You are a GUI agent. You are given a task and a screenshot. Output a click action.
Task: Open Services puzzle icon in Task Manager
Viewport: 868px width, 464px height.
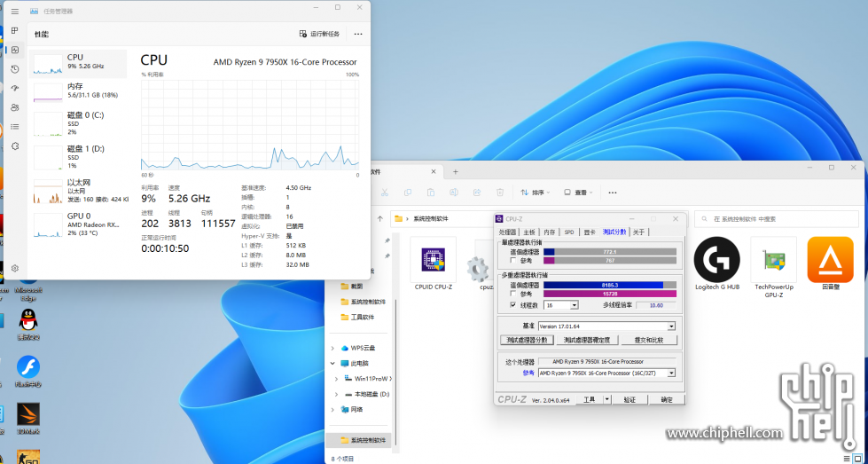point(15,146)
